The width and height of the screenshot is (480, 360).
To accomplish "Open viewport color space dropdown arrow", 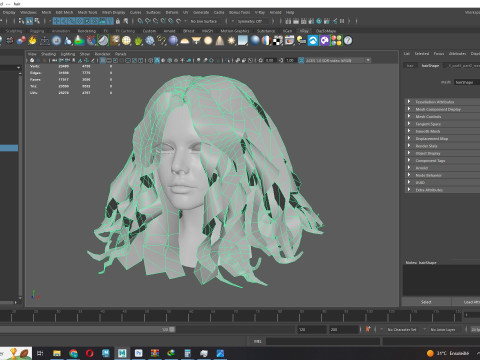I will coord(368,60).
